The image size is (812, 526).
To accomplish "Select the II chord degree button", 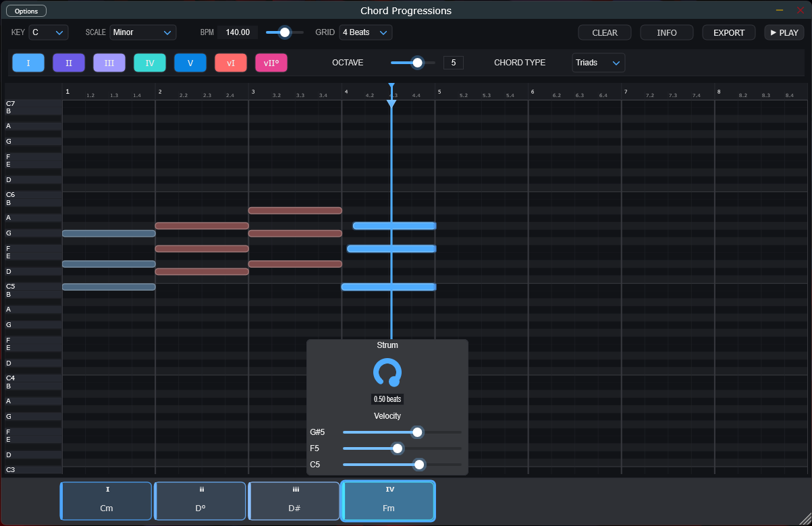I will [69, 63].
